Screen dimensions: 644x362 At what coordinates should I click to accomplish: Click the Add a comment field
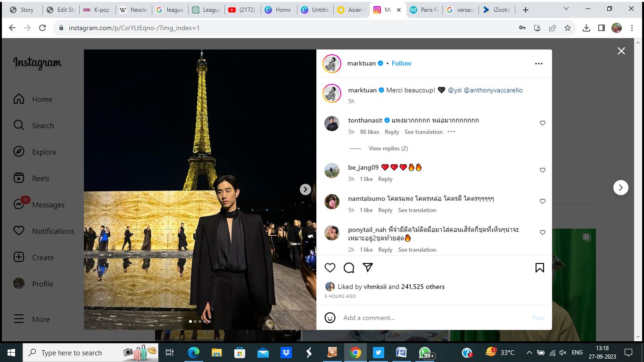(x=434, y=318)
